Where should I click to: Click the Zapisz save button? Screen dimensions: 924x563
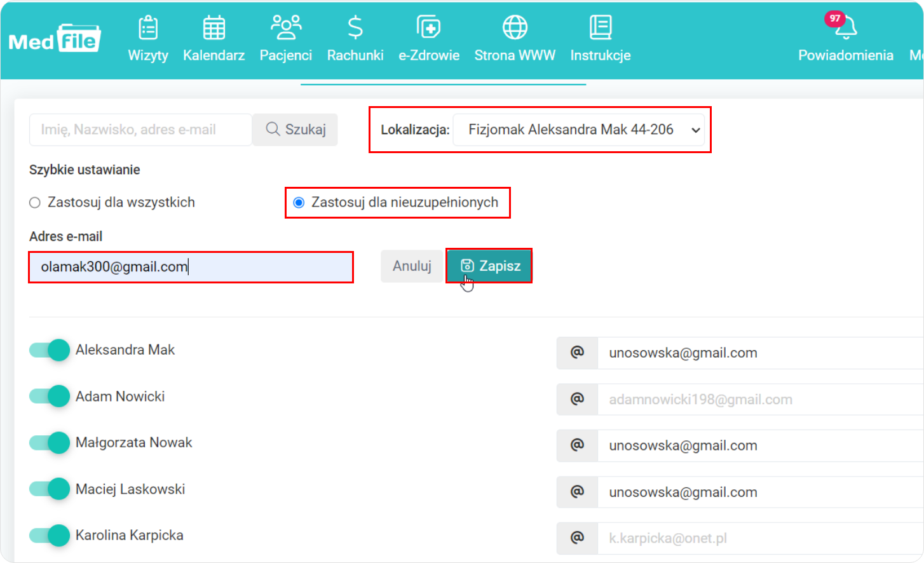(489, 266)
